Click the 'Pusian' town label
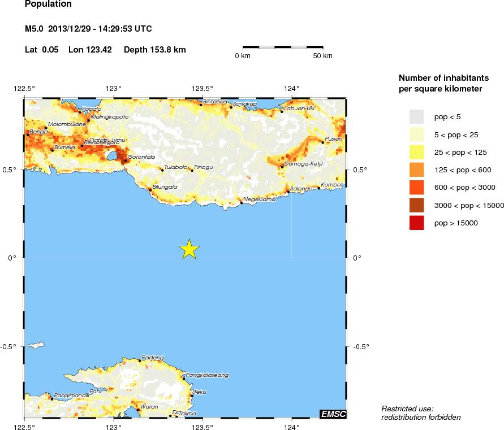This screenshot has height=430, width=504. pos(333,139)
